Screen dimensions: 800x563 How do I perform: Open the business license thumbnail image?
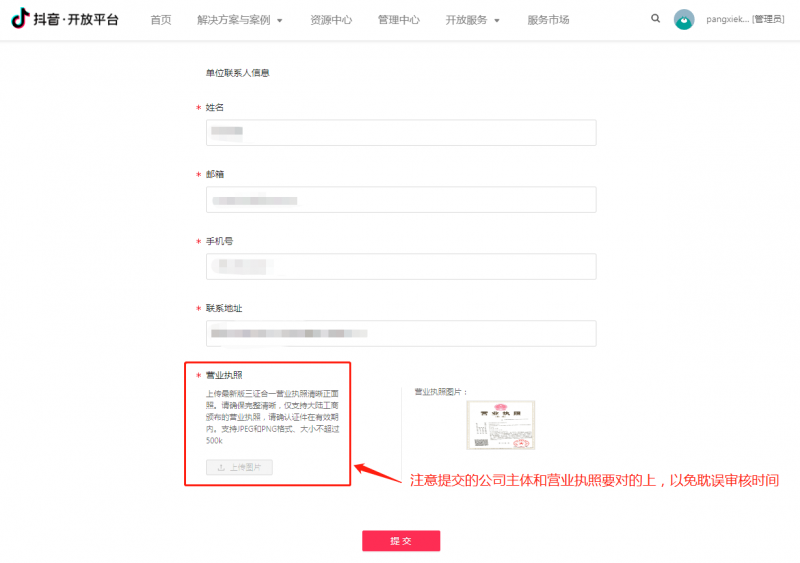click(x=501, y=425)
